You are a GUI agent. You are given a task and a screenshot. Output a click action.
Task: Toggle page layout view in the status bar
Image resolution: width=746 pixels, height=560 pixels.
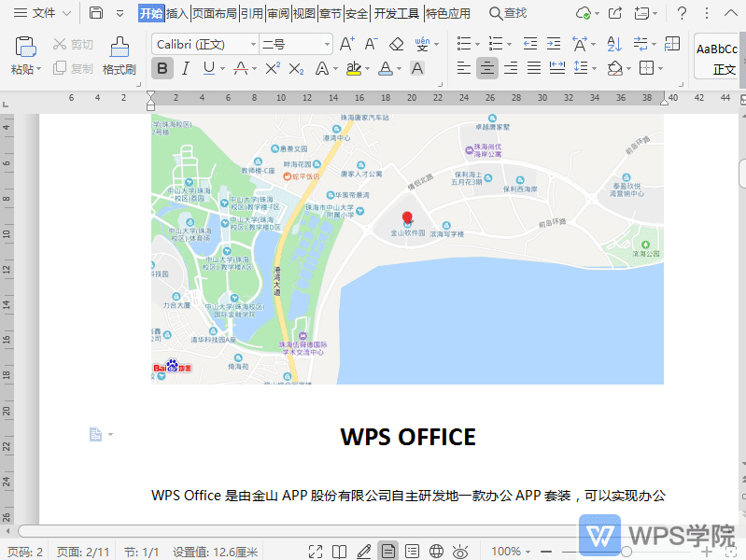point(387,551)
